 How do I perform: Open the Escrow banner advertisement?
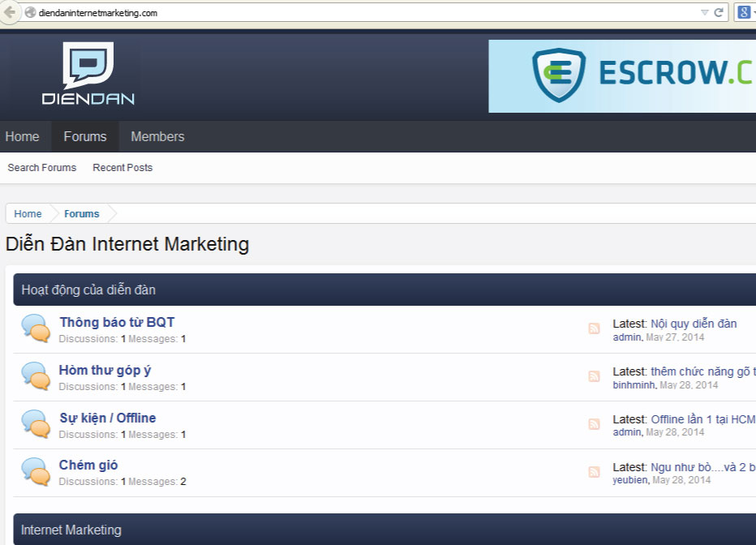[622, 76]
